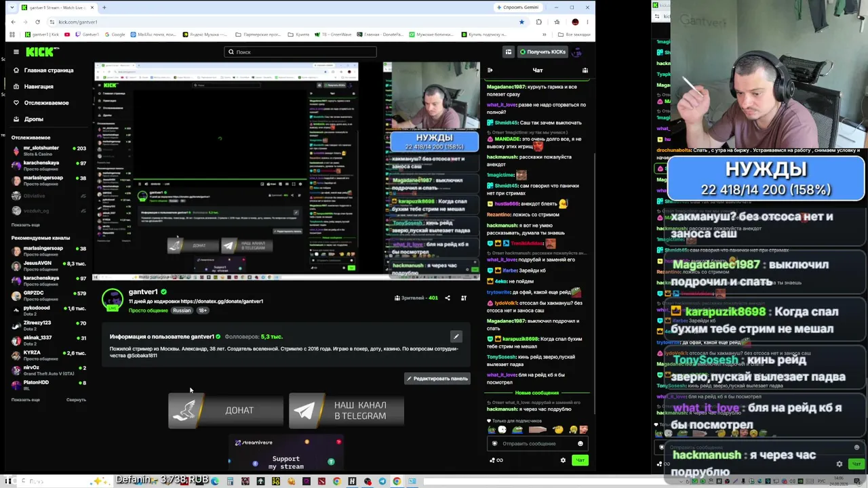
Task: Open the Kick search field
Action: click(300, 52)
